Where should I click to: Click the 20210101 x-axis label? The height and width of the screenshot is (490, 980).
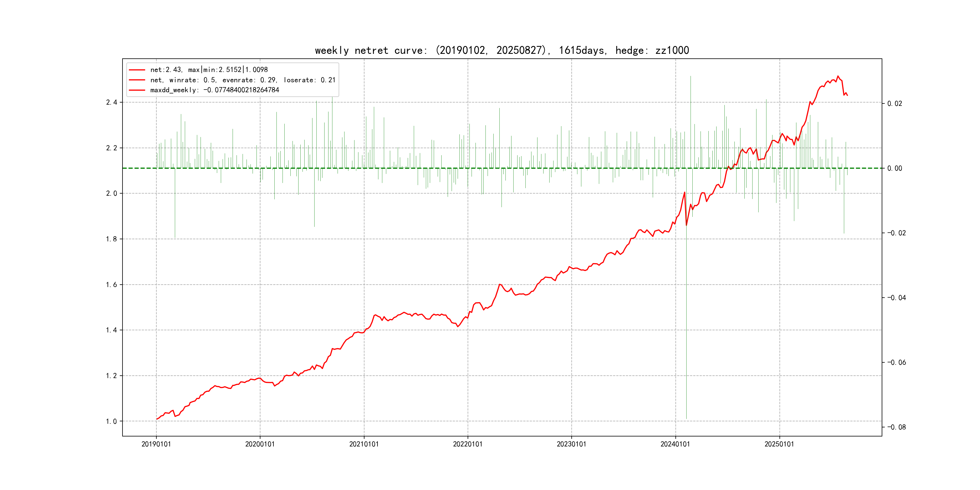[364, 444]
